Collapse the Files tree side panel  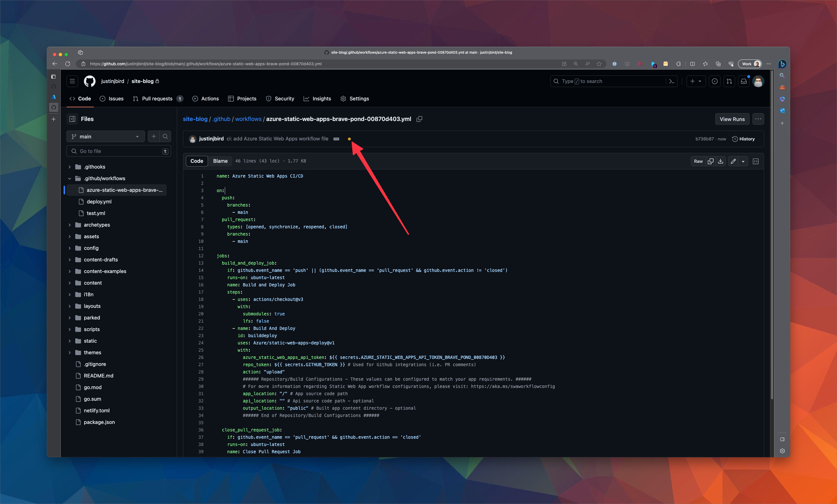coord(72,119)
